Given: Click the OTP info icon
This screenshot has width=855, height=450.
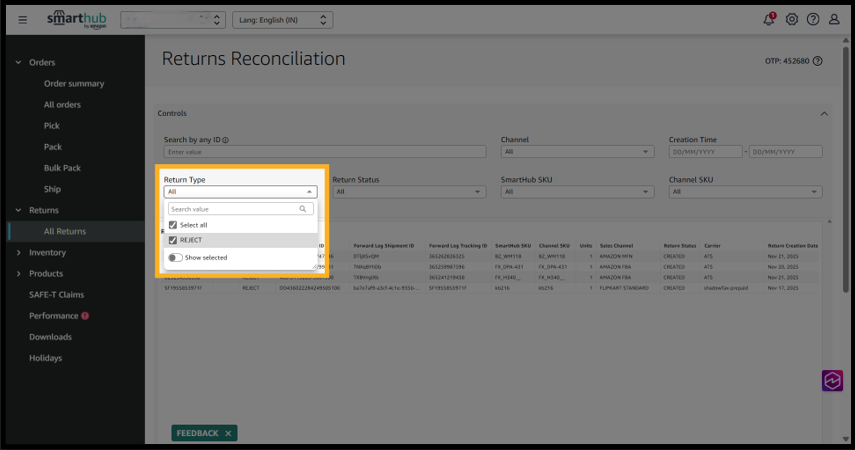Looking at the screenshot, I should (x=818, y=61).
